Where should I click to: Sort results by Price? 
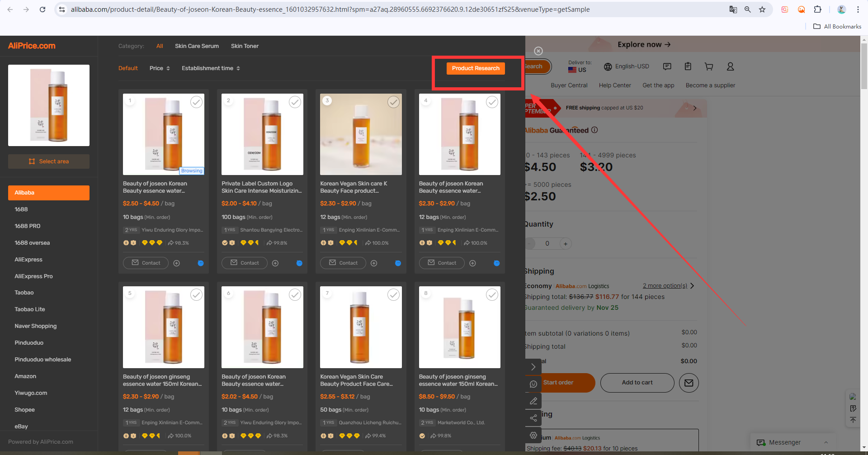click(x=160, y=68)
